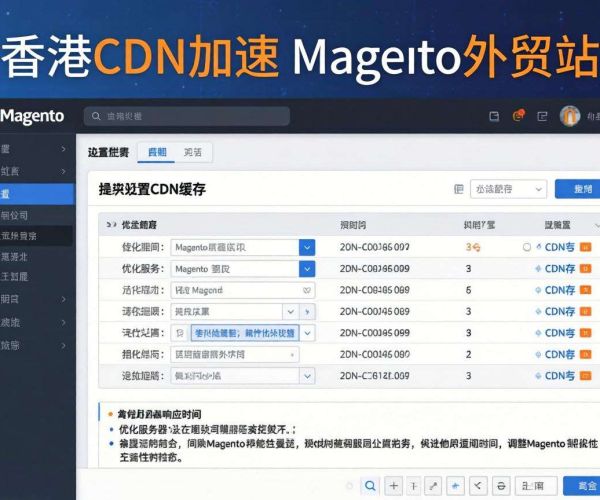
Task: Click the third row field containing Magond text
Action: pos(243,290)
